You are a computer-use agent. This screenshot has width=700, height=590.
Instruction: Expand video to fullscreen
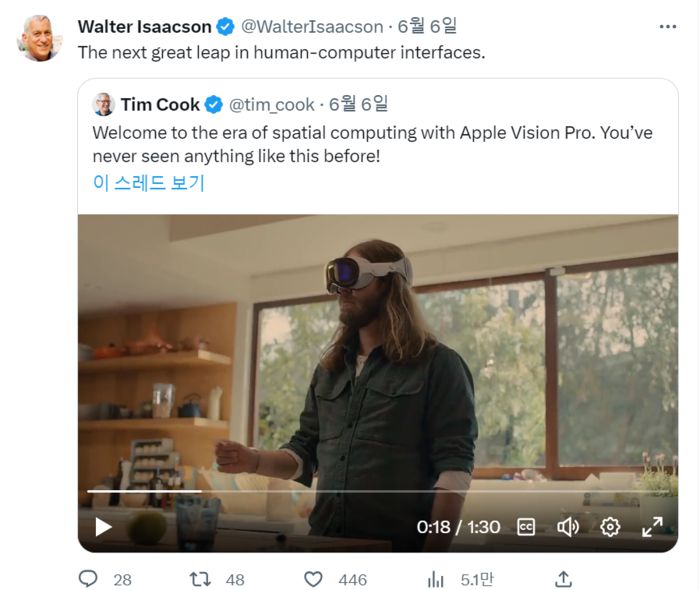point(652,526)
